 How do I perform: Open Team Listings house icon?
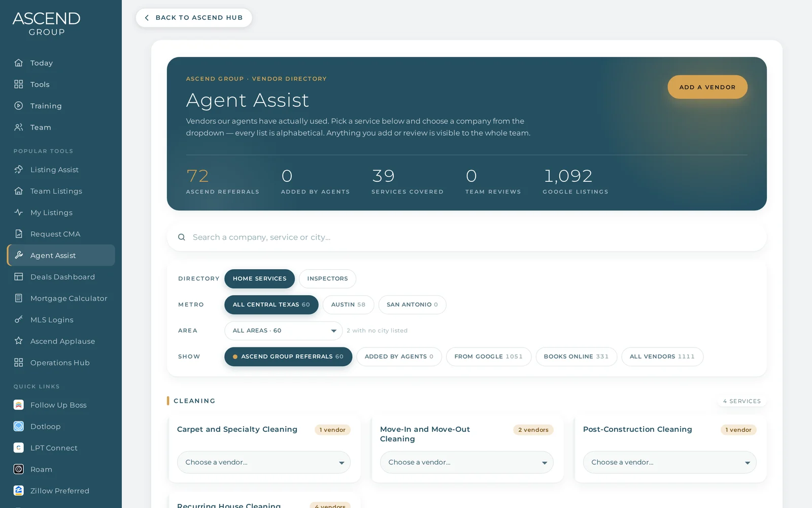coord(19,191)
